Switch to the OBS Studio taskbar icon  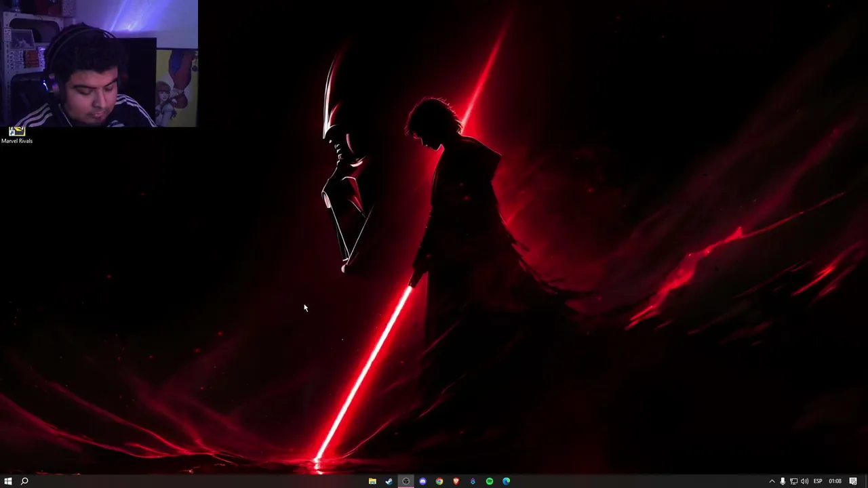tap(406, 481)
